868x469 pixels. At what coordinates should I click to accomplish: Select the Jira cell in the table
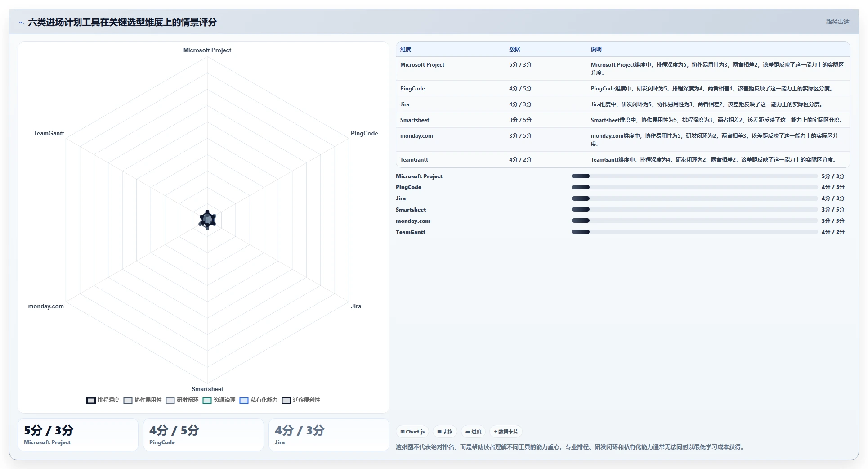point(405,104)
